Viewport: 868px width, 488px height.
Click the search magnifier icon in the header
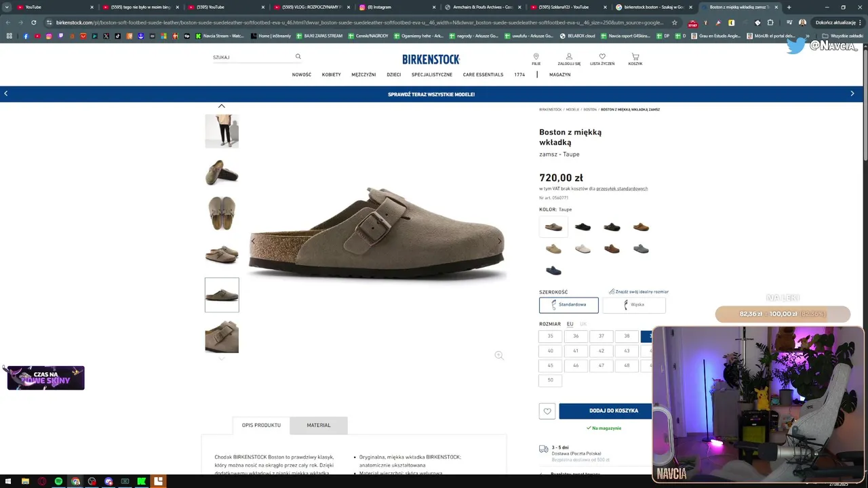click(298, 57)
